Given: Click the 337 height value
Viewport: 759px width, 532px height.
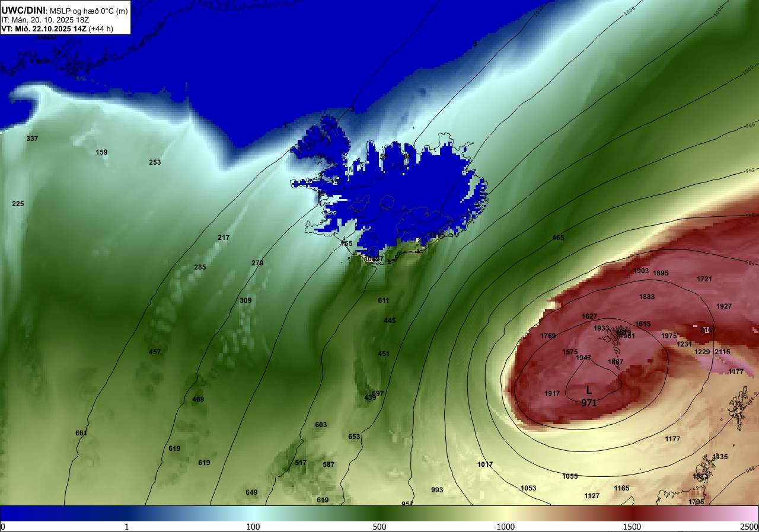Looking at the screenshot, I should (x=32, y=139).
